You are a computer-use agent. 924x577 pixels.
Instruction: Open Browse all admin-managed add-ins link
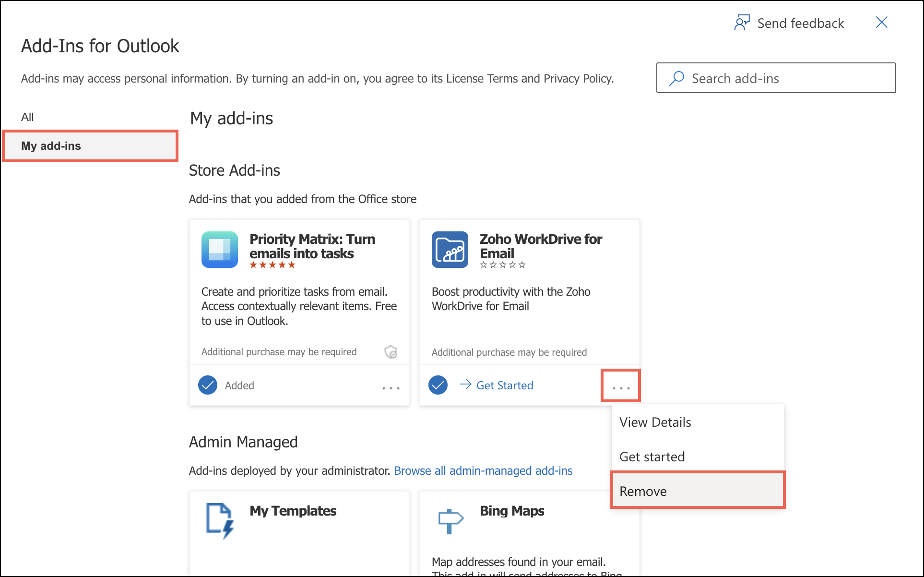pos(483,470)
